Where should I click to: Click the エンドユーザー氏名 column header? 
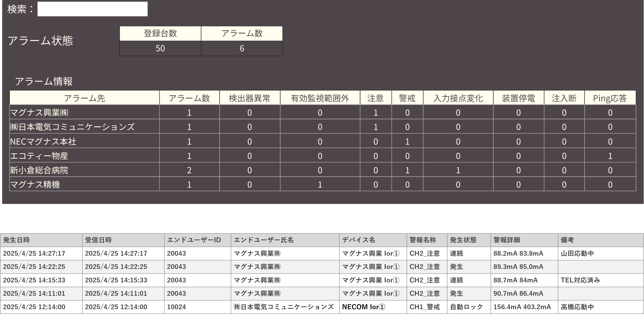[x=285, y=240]
